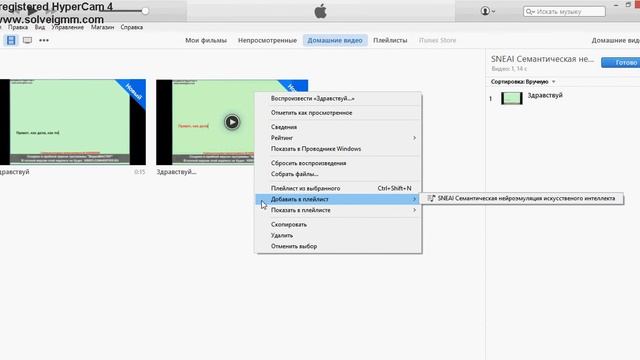Open the 'Управление' menu

tap(67, 27)
